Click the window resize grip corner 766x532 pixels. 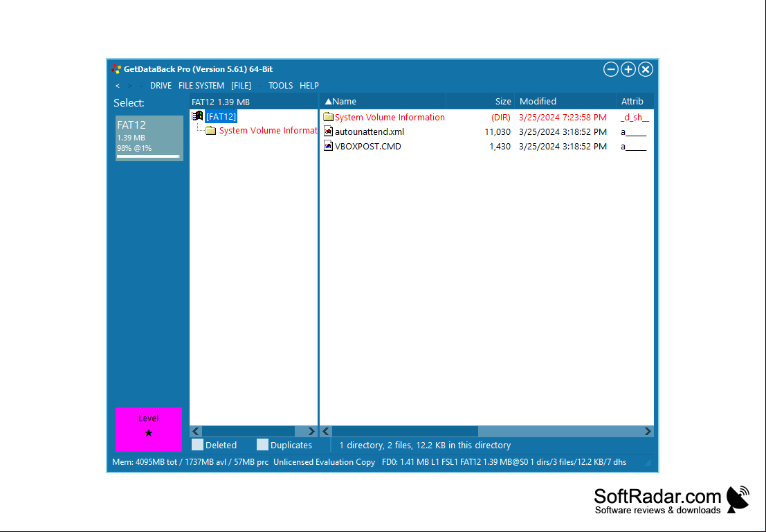pyautogui.click(x=648, y=463)
